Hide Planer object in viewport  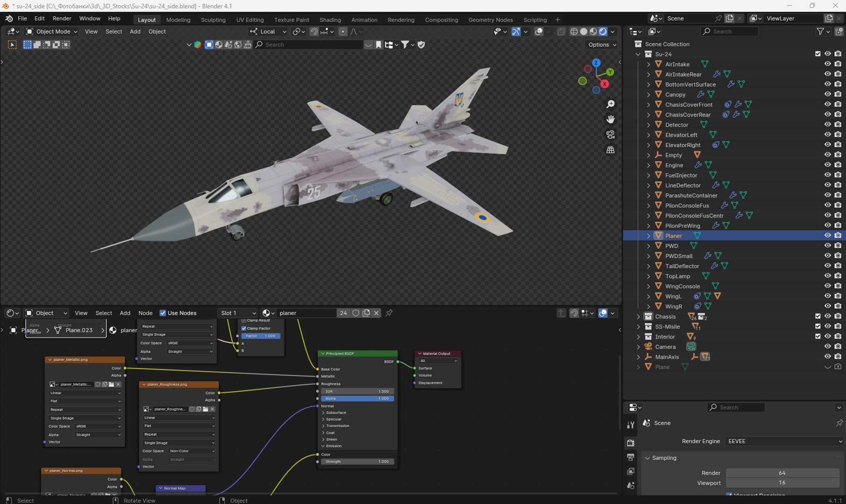point(827,236)
